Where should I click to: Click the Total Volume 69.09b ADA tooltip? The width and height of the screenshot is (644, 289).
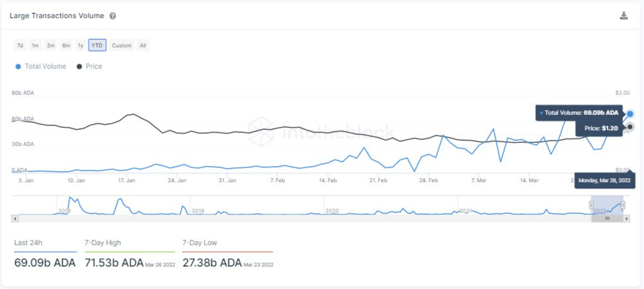pyautogui.click(x=580, y=113)
